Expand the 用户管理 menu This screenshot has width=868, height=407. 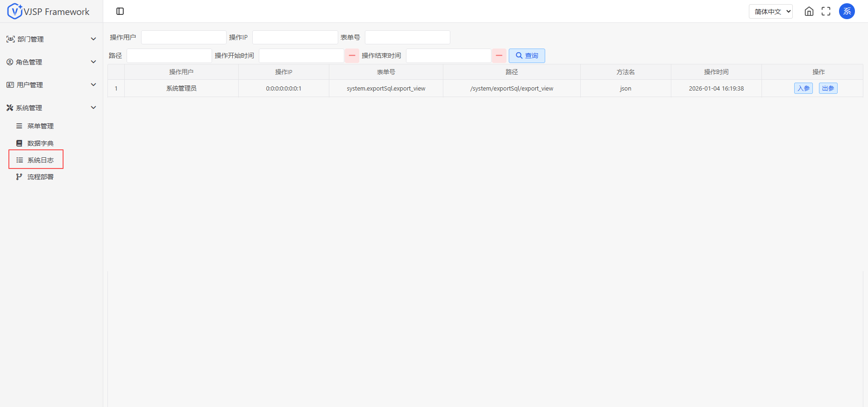point(51,85)
